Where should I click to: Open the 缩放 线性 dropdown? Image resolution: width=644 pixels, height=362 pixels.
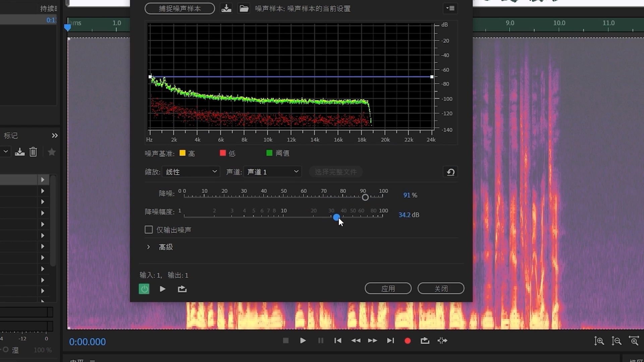[191, 172]
